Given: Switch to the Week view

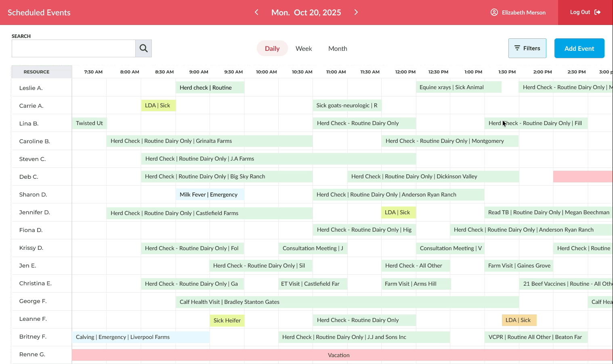Looking at the screenshot, I should pos(304,48).
